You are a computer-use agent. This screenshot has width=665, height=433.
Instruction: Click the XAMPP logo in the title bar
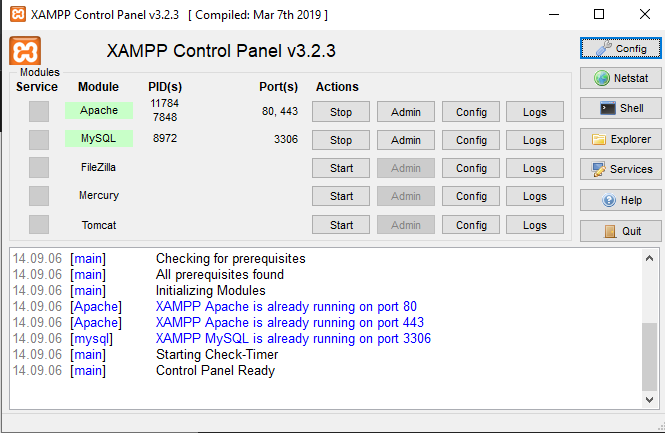pos(17,14)
